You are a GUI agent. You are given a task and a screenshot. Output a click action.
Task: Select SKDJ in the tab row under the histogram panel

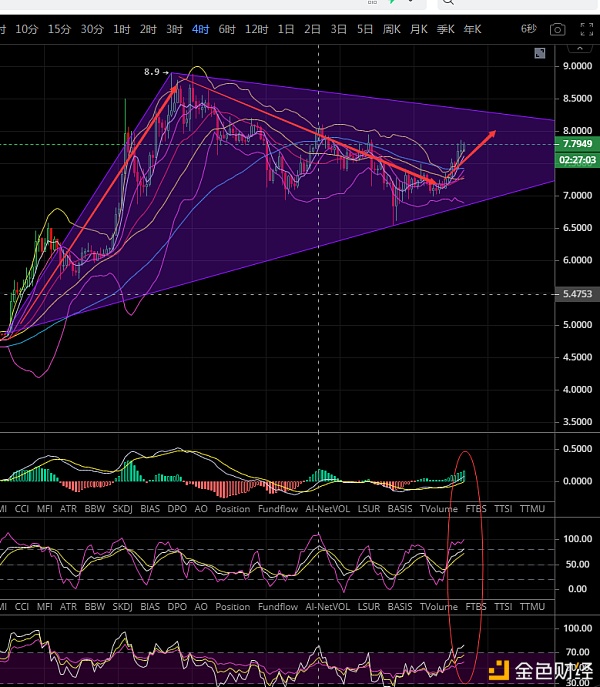pyautogui.click(x=122, y=509)
